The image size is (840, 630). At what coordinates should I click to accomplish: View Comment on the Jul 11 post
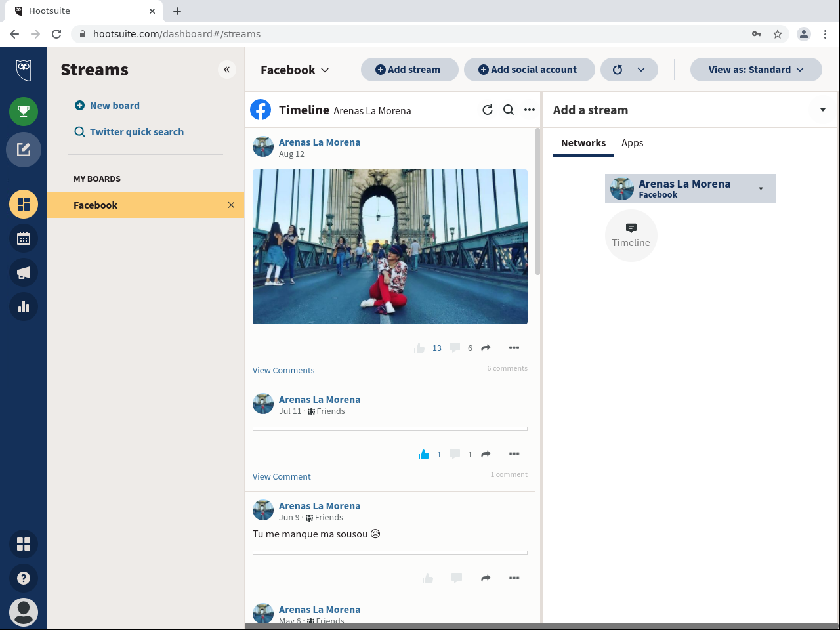coord(282,477)
